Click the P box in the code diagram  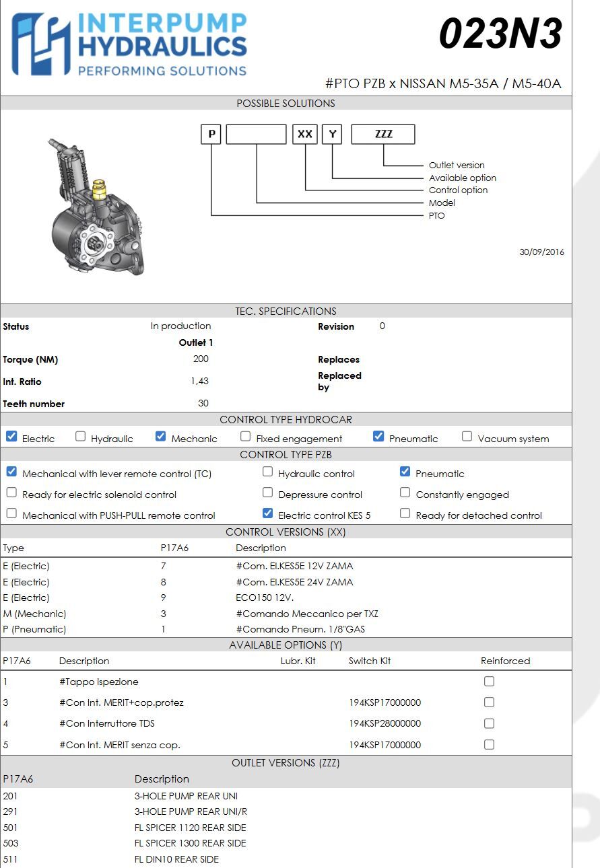click(x=211, y=134)
